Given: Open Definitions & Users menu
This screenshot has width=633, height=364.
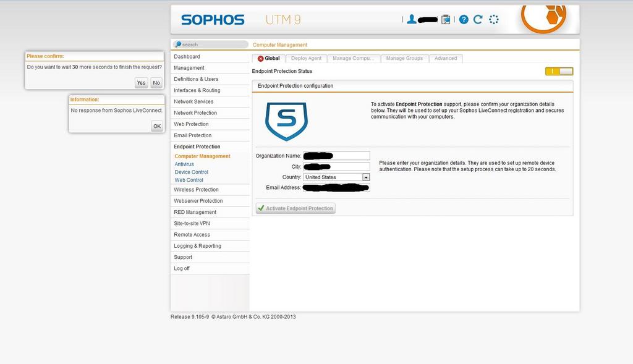Looking at the screenshot, I should [210, 80].
